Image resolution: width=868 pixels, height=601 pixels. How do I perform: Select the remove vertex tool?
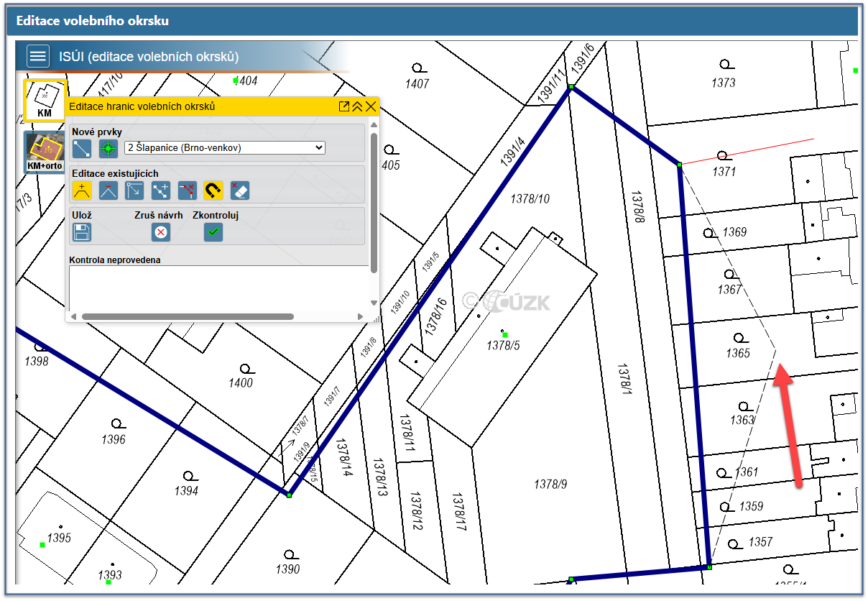108,191
